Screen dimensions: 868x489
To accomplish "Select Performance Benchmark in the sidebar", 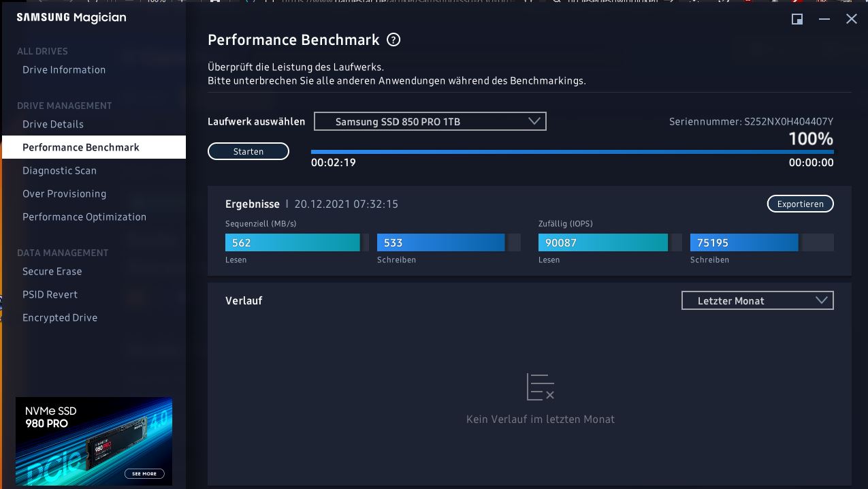I will click(x=94, y=147).
